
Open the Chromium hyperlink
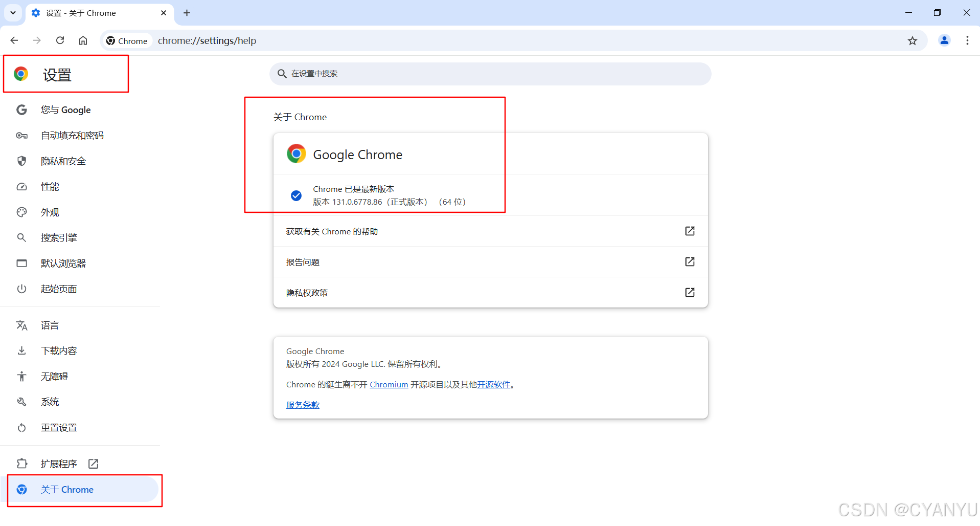tap(389, 384)
